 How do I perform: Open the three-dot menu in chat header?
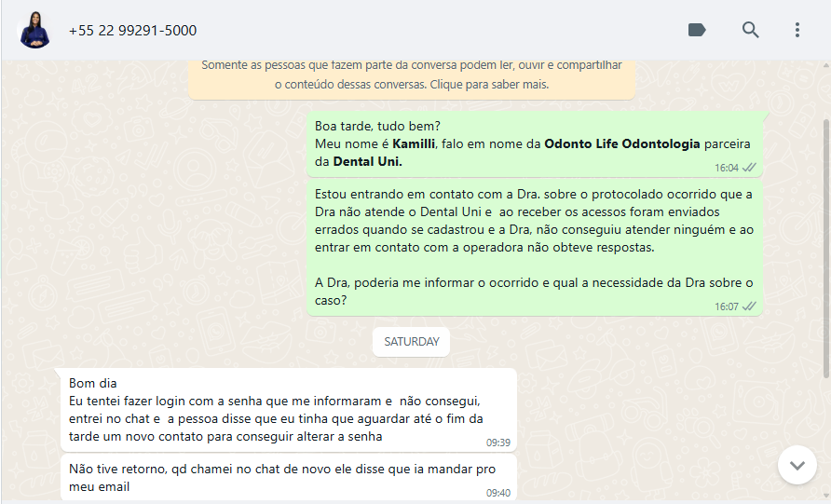(x=797, y=30)
